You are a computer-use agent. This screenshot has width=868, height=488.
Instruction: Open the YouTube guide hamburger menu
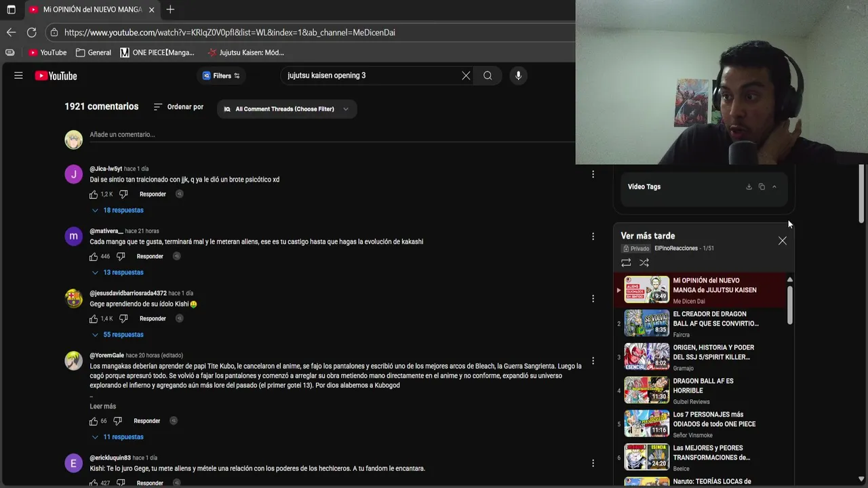point(18,75)
